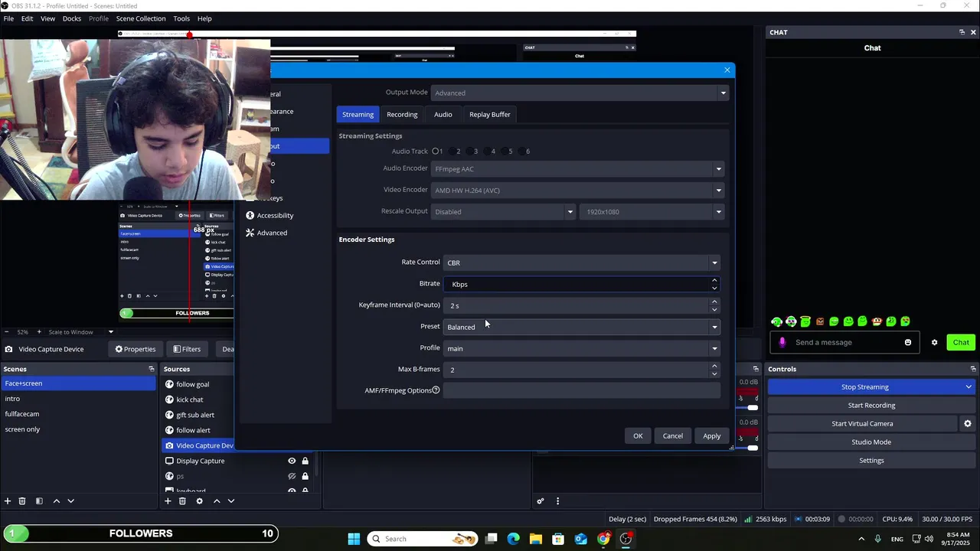Remove selected scene with the trash icon

(22, 501)
